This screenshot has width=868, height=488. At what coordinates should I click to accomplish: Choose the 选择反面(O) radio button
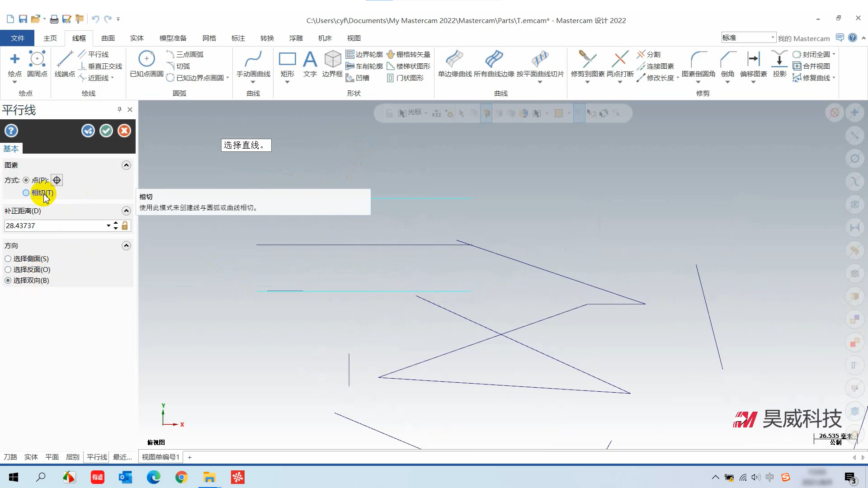click(x=8, y=270)
